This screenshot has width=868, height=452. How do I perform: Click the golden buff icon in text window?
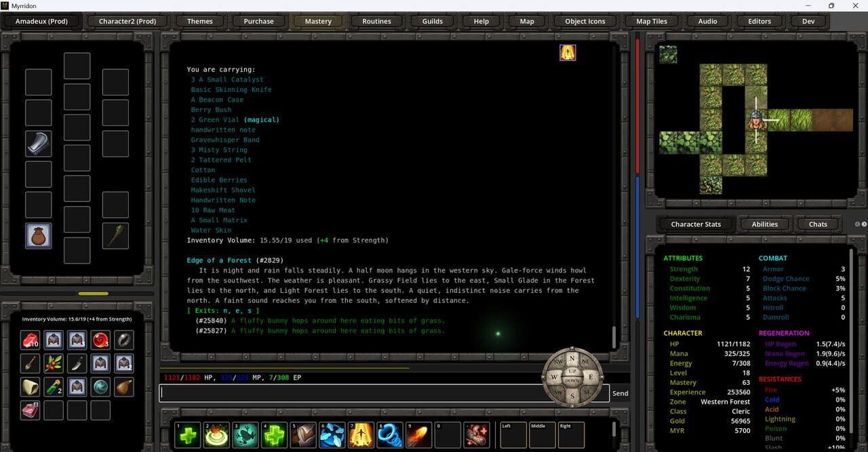click(x=568, y=52)
